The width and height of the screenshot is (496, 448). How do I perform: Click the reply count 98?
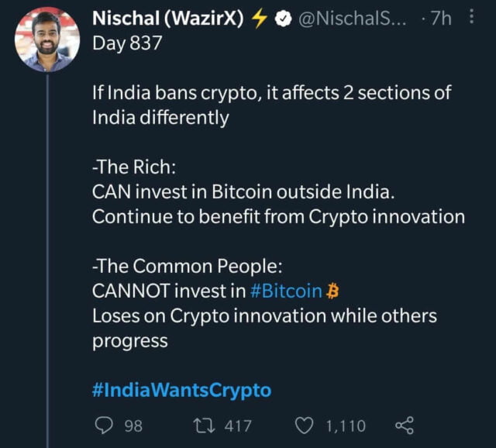pos(133,425)
